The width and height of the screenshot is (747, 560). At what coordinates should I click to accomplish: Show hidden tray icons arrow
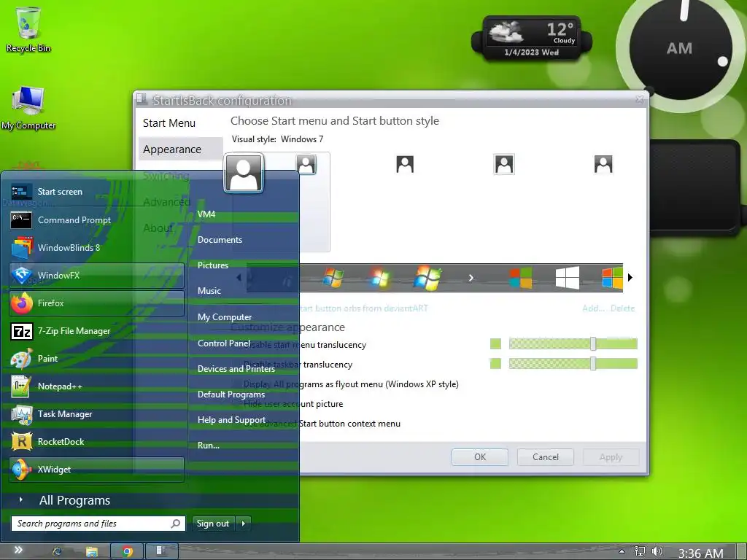622,551
